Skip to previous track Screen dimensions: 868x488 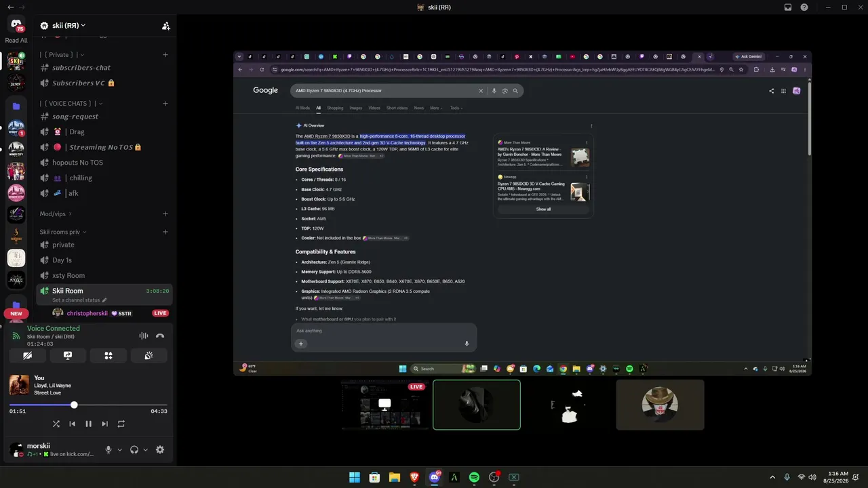72,424
